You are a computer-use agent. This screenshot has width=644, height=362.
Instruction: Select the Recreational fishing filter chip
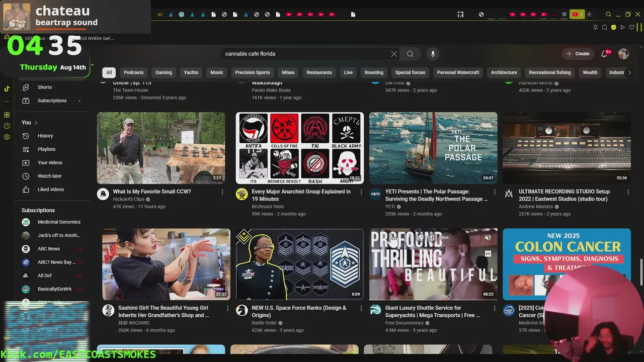point(550,72)
